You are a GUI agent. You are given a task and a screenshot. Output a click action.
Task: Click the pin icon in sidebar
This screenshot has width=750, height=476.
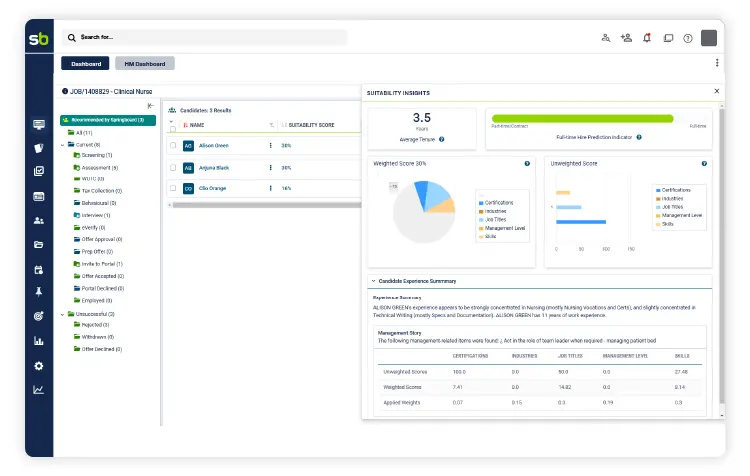(x=39, y=292)
